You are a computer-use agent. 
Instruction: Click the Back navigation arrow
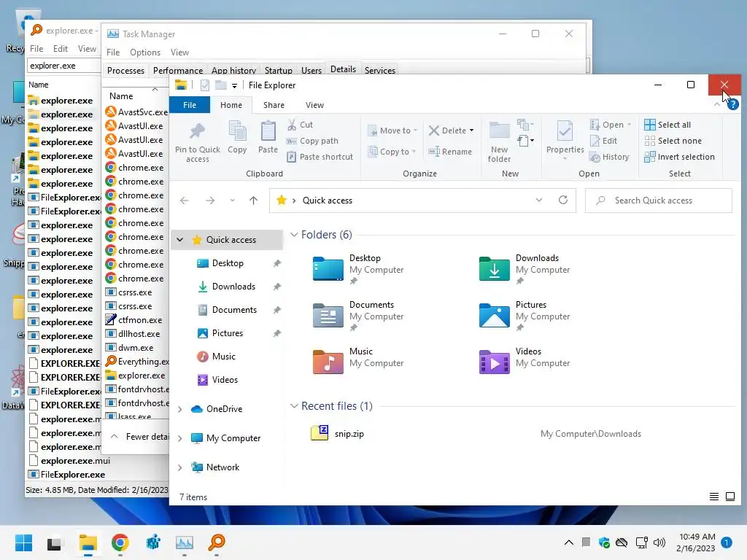(x=185, y=201)
